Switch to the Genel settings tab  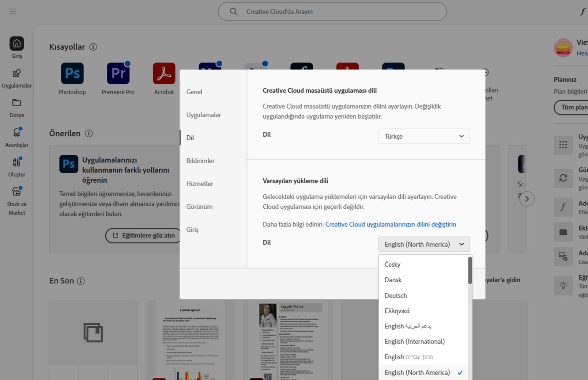click(x=194, y=92)
